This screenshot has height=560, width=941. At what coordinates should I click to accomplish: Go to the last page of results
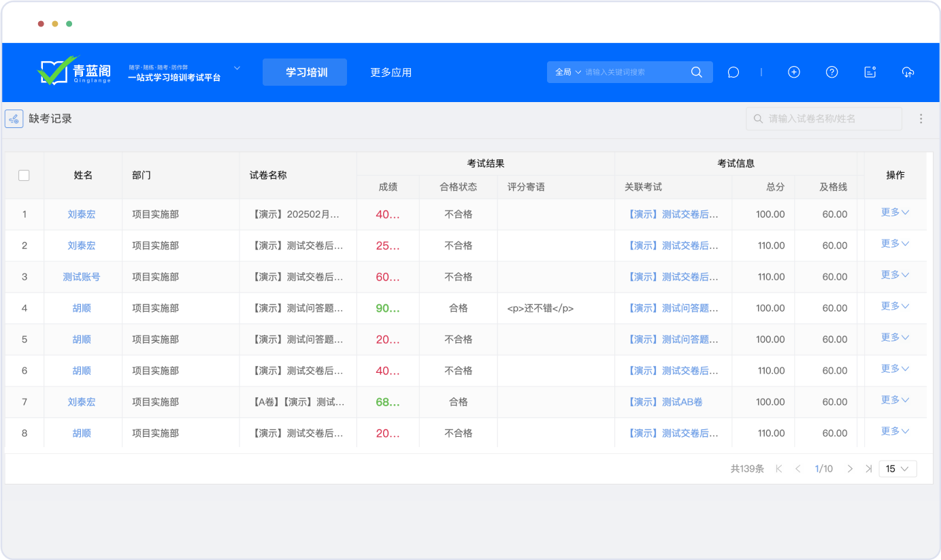(x=868, y=469)
